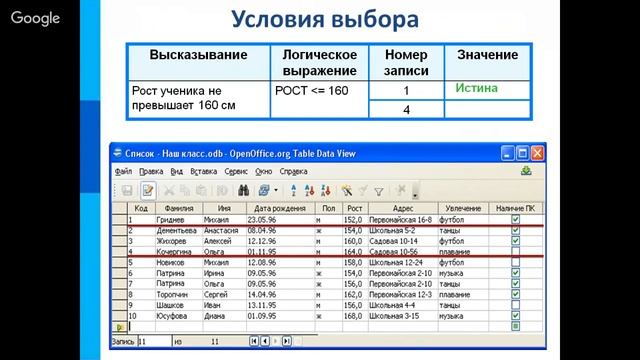Click the Remove Filter/Sort icon
Screen dimensions: 640x360
coord(401,190)
